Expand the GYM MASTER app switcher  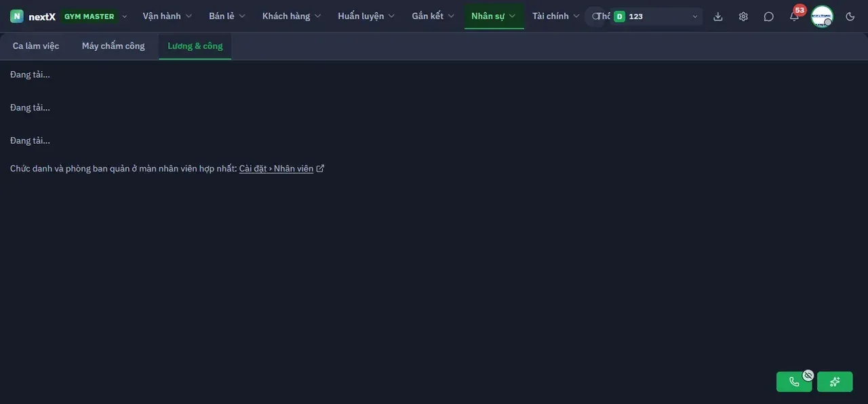[x=94, y=16]
